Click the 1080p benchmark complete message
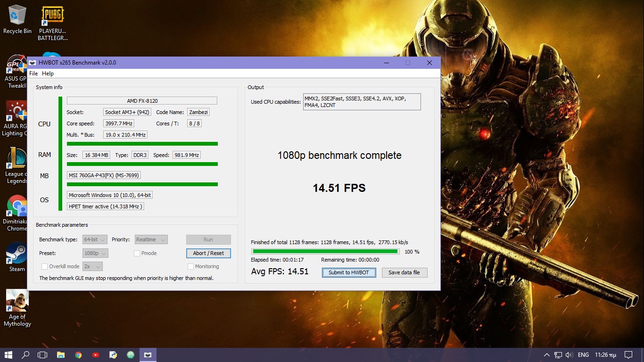Viewport: 644px width, 362px height. click(339, 156)
